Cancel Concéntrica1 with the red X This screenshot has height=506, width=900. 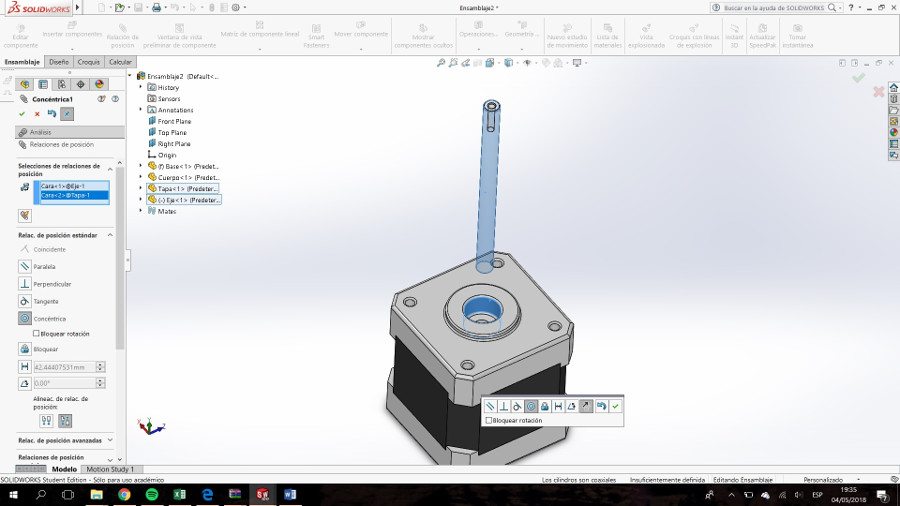(37, 114)
